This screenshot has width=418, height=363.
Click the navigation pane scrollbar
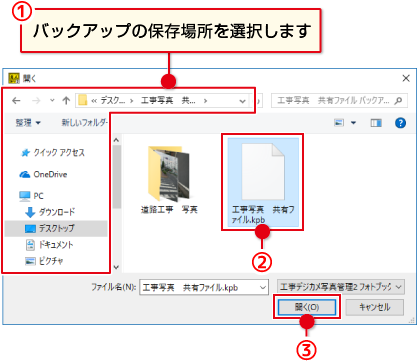point(116,203)
